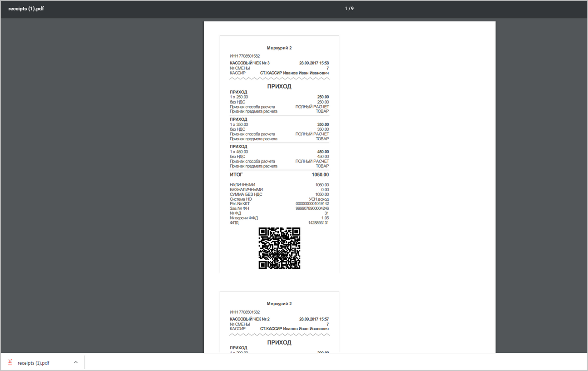
Task: Click the ИТОГ label on the first receipt
Action: (x=236, y=174)
